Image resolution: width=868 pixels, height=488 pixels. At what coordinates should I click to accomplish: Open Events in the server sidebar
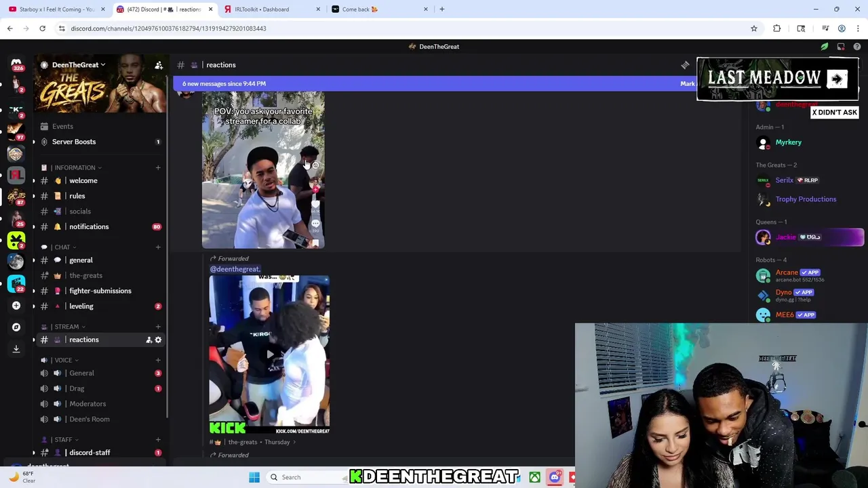(x=101, y=127)
